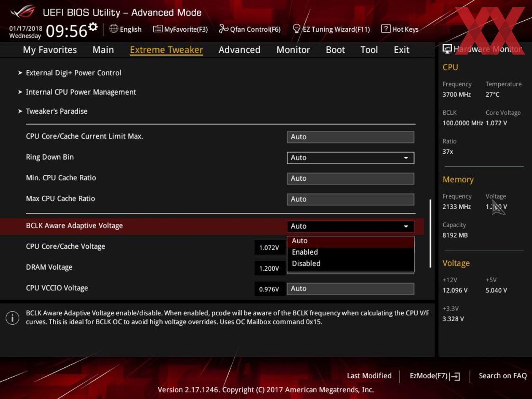Click the 1.072V core voltage readout
532x399 pixels.
click(269, 248)
